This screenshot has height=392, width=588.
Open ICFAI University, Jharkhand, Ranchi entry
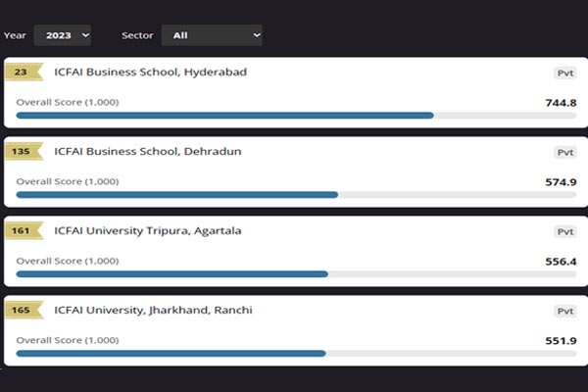click(153, 311)
